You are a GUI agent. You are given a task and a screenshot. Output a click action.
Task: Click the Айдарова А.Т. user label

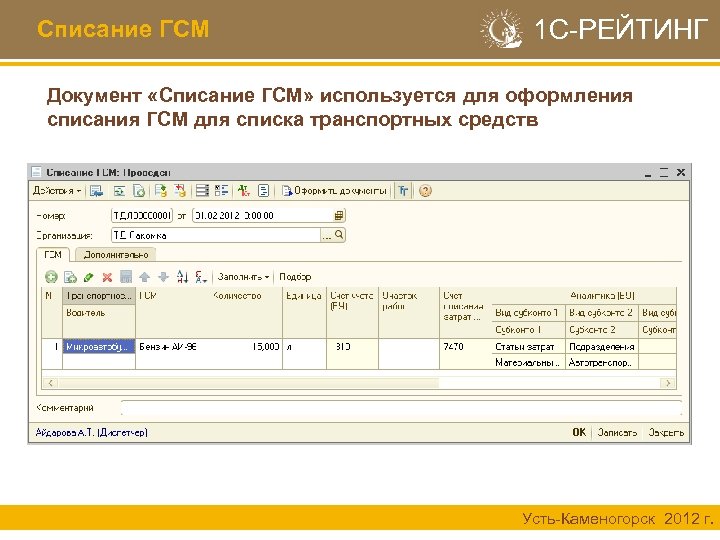pyautogui.click(x=91, y=432)
